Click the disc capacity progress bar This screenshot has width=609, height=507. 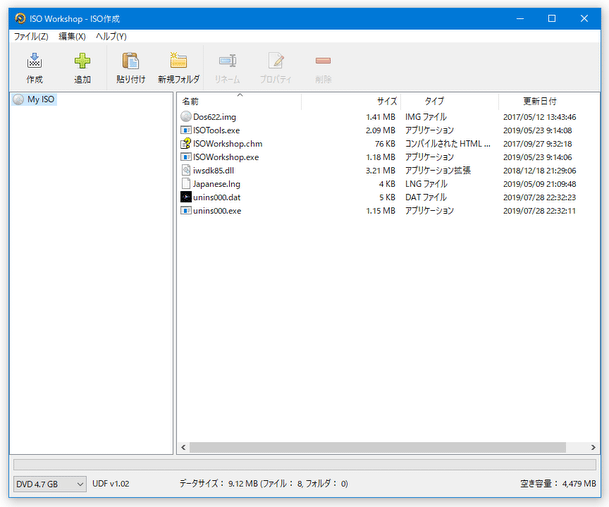[x=303, y=465]
